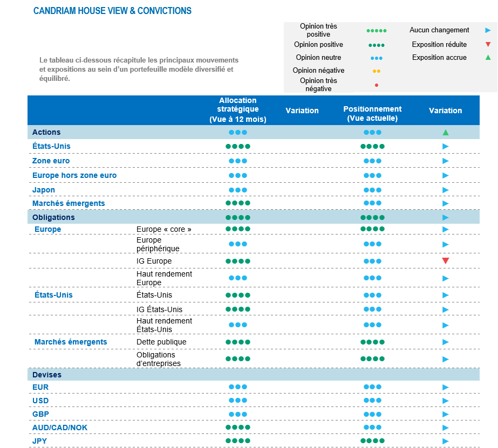Click the Devises section header row
Viewport: 498px width, 448px height.
47,375
